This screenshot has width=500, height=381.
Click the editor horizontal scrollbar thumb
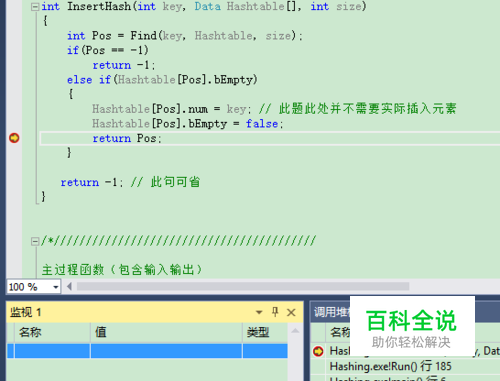[x=243, y=286]
